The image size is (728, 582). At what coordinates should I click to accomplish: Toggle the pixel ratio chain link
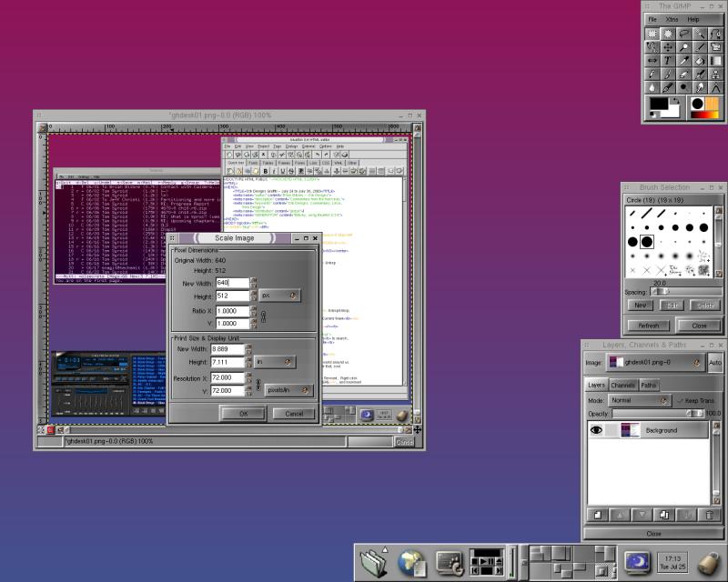click(263, 316)
